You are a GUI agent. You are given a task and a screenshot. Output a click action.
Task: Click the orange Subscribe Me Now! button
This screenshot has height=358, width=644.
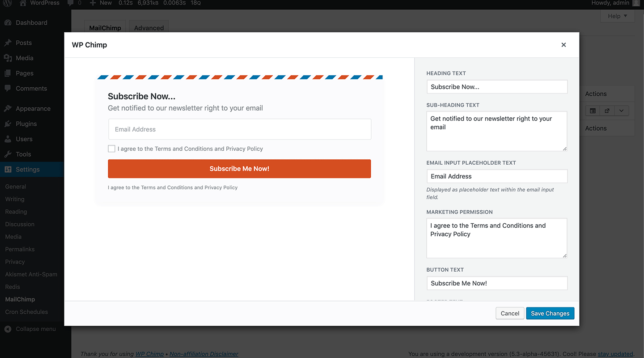(x=239, y=169)
